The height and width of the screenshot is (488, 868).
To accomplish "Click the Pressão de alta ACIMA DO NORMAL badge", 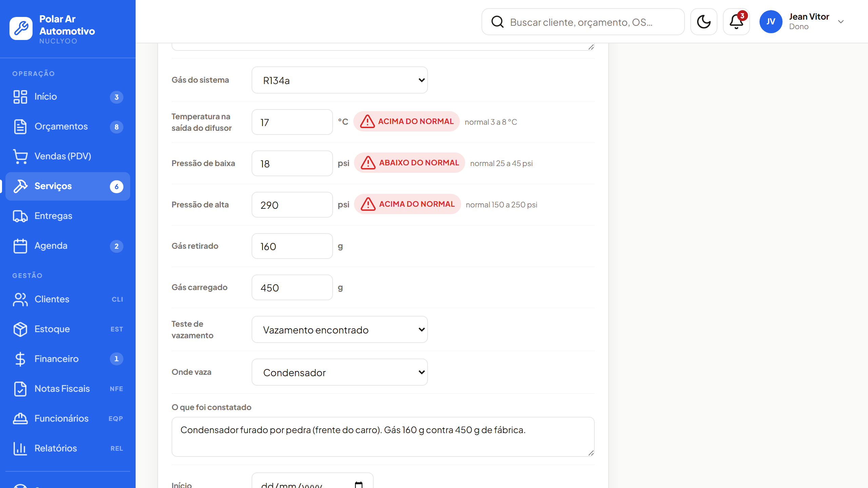I will click(408, 204).
